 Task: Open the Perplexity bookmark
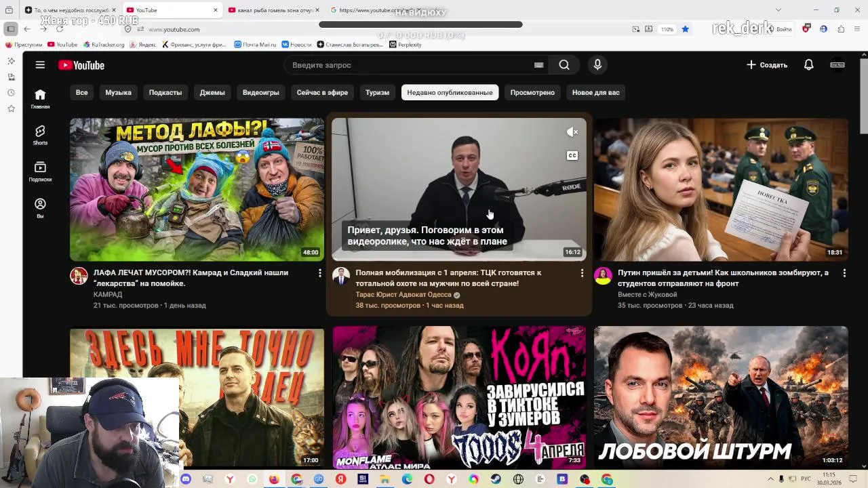[x=406, y=45]
